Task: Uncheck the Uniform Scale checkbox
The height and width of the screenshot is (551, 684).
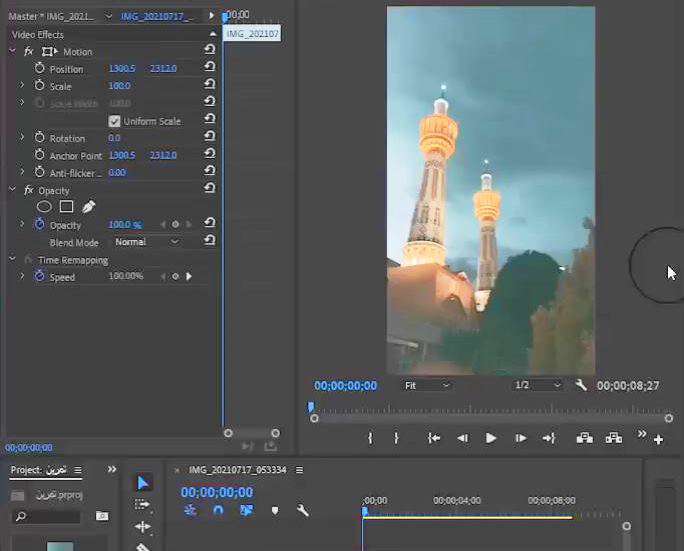Action: (114, 121)
